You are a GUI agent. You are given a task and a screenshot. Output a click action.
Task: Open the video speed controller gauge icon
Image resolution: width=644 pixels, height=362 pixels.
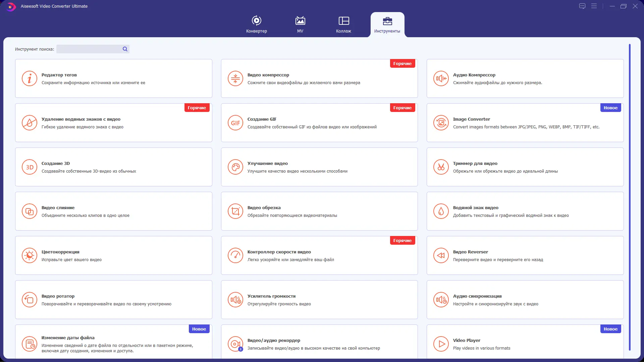click(x=235, y=256)
